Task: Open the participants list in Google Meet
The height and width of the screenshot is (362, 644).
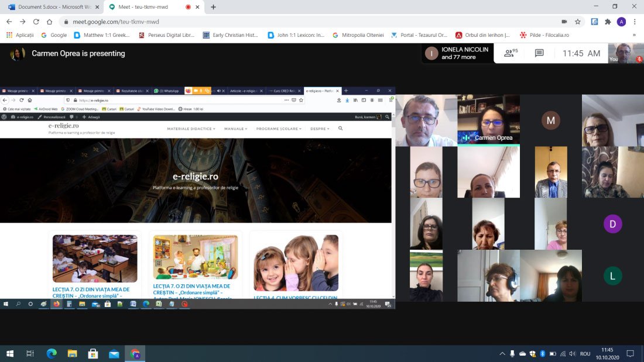Action: 509,53
